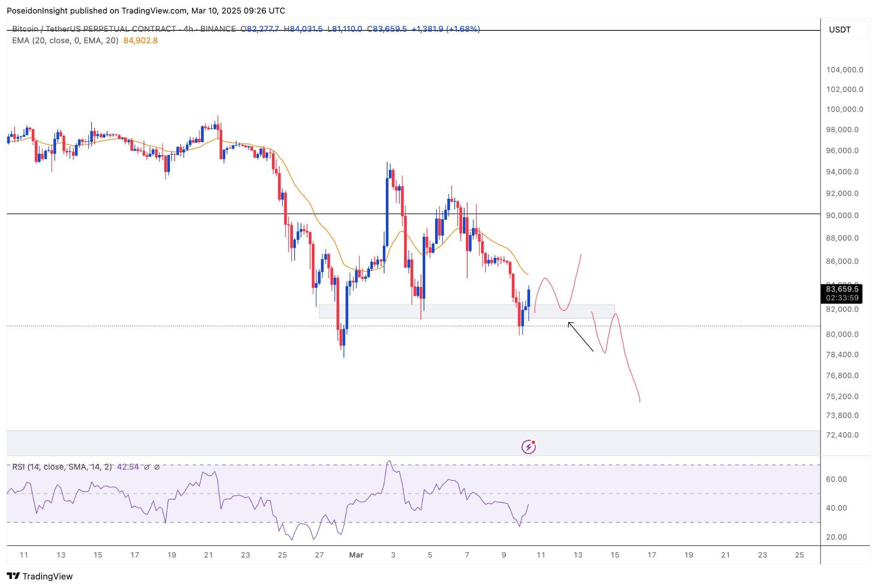Click the Bitcoin / TetherUS PERPETUAL CONTRACT title
Image resolution: width=877 pixels, height=588 pixels.
94,29
